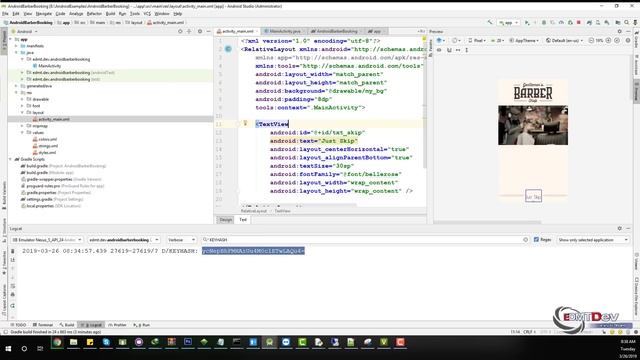Click the barber shop photo in preview
This screenshot has width=640, height=360.
(x=533, y=125)
